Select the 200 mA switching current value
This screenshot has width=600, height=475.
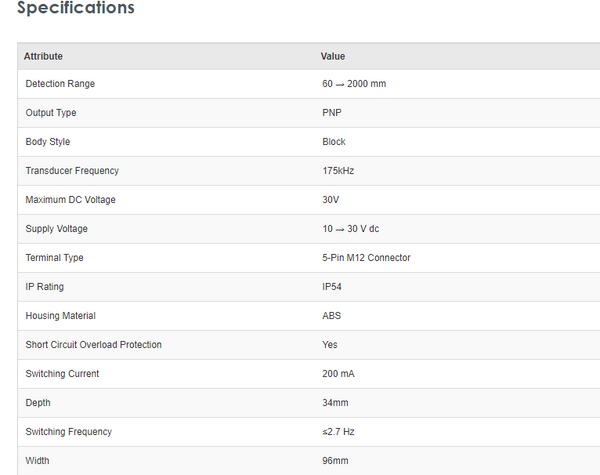pyautogui.click(x=338, y=374)
